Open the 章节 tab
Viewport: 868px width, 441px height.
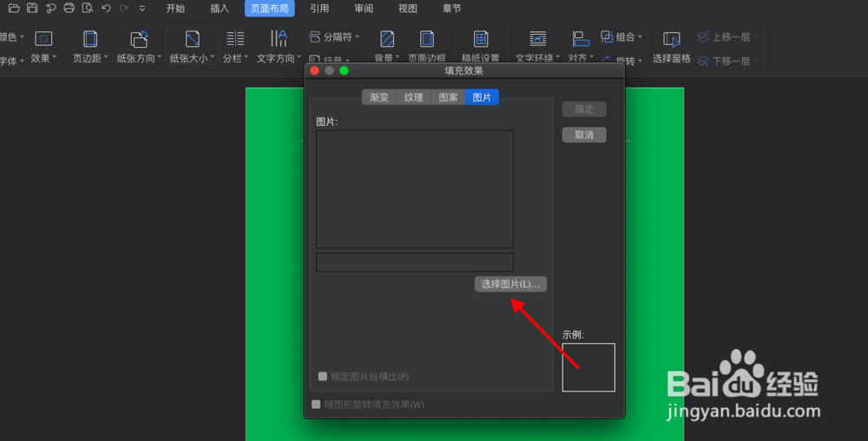[x=452, y=9]
